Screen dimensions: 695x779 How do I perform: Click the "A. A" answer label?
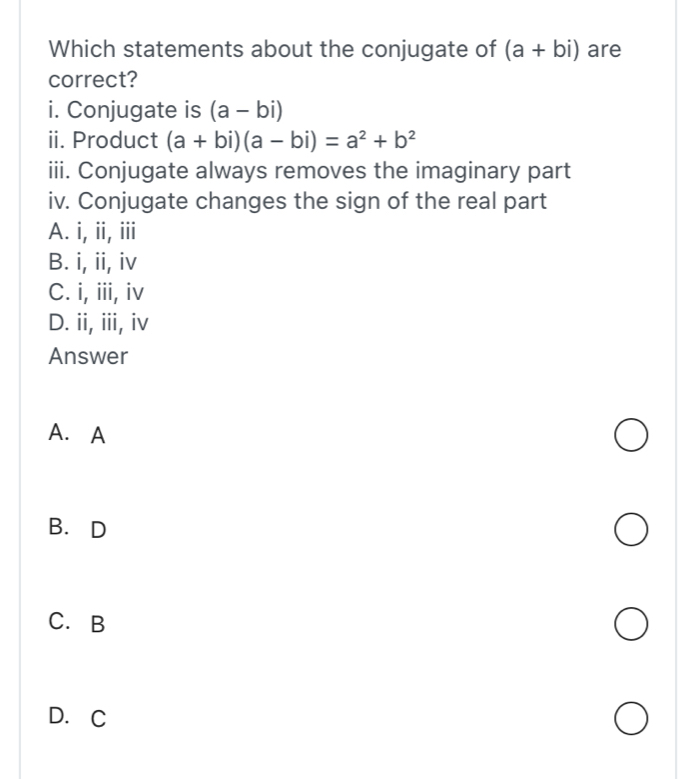pyautogui.click(x=77, y=435)
